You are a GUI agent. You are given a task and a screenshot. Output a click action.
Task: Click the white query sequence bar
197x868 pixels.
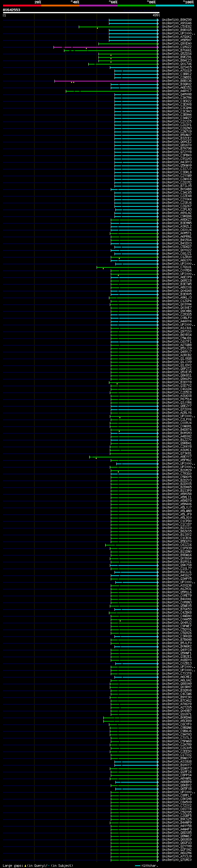[x=81, y=12]
